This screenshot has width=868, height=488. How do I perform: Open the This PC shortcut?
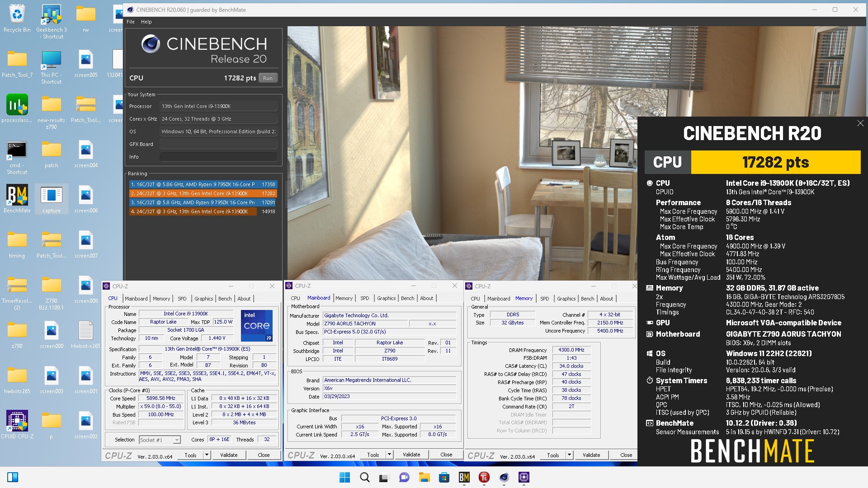pyautogui.click(x=51, y=67)
